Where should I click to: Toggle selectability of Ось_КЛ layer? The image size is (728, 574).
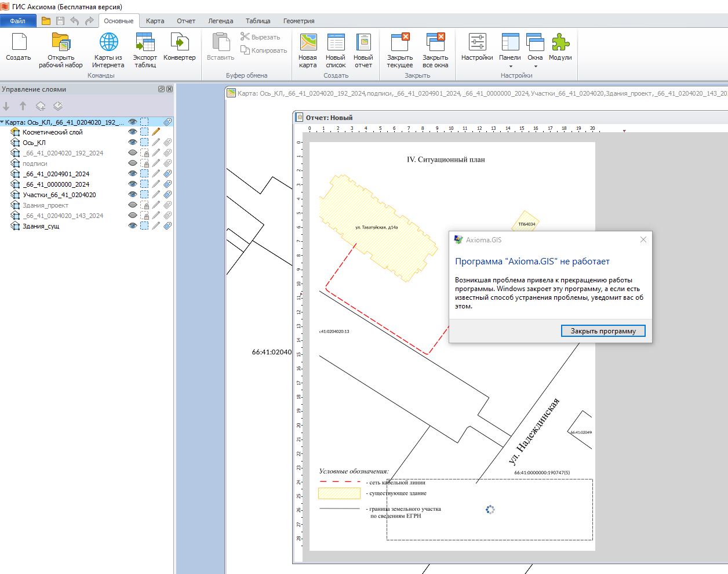point(144,143)
